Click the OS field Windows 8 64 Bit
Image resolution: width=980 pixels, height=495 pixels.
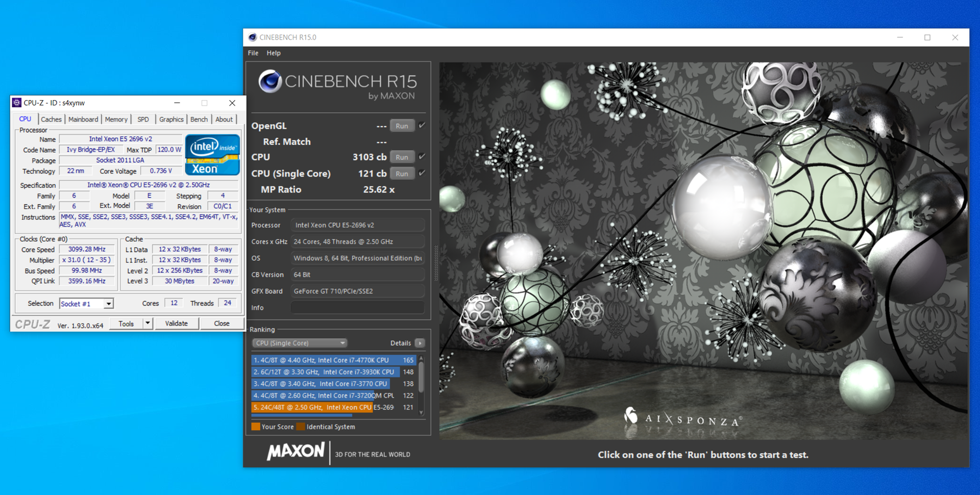[x=357, y=258]
